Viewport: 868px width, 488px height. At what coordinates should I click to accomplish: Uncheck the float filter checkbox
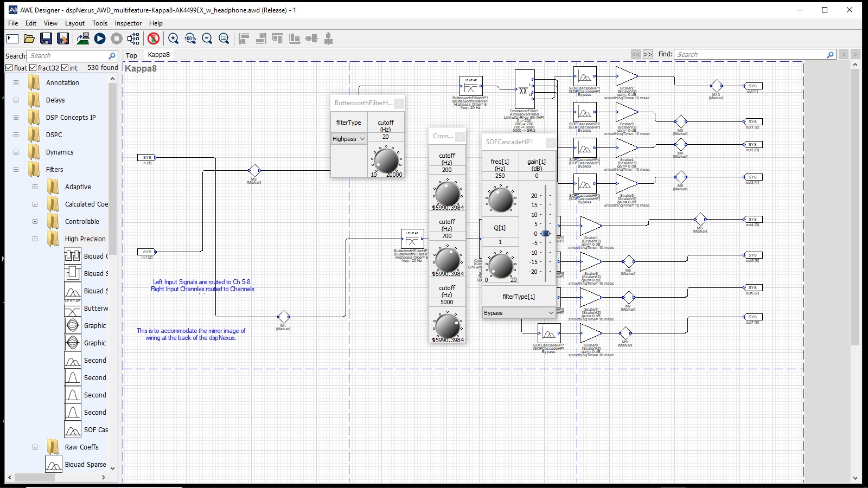point(9,68)
